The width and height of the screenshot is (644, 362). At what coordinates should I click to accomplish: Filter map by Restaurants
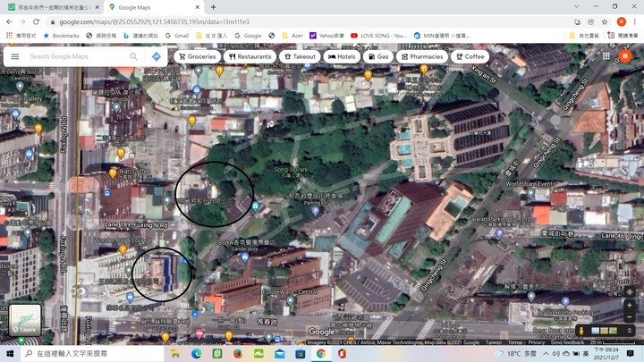click(x=250, y=56)
